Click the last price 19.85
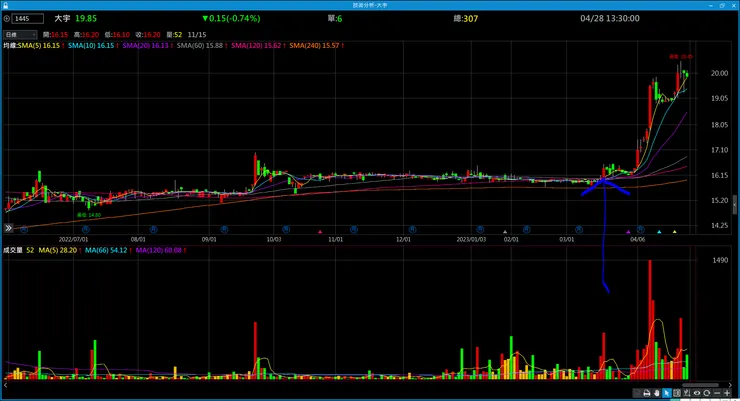The height and width of the screenshot is (401, 740). pyautogui.click(x=86, y=18)
